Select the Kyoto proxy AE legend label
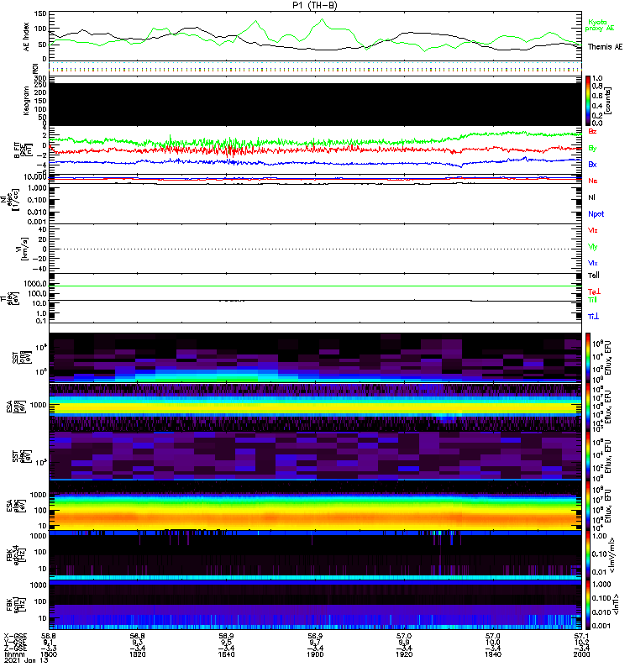Screen dimensions: 630x672 pyautogui.click(x=599, y=25)
